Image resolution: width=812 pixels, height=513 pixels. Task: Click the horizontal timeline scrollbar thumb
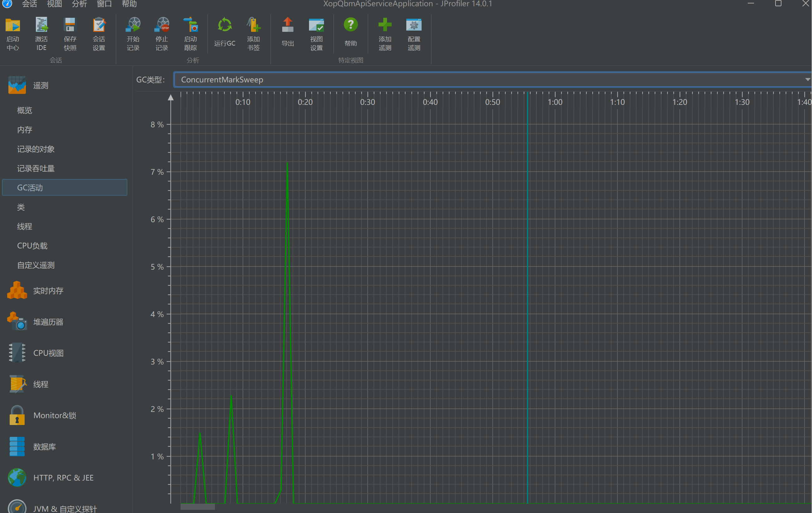point(198,506)
